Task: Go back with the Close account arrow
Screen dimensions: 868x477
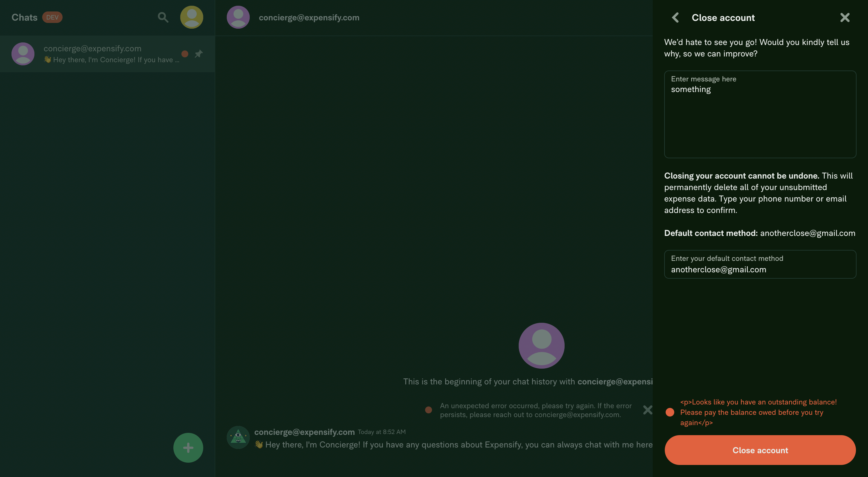Action: point(675,17)
